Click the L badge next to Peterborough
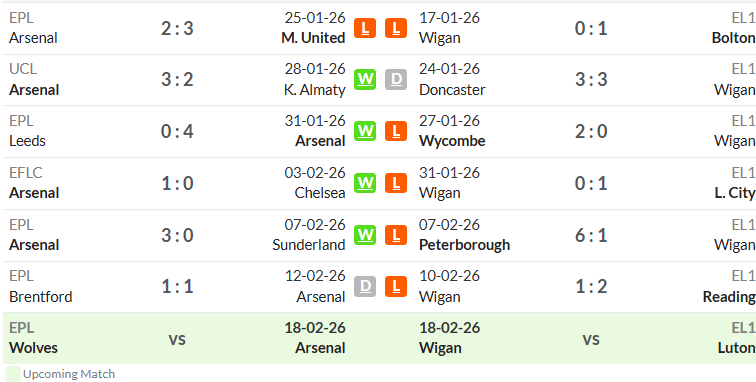This screenshot has height=382, width=756. pyautogui.click(x=396, y=235)
